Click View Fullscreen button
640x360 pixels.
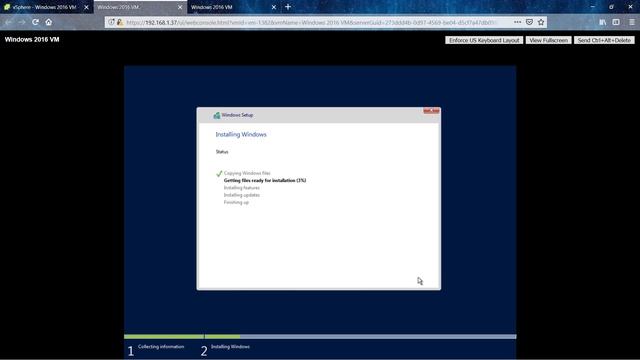coord(548,40)
